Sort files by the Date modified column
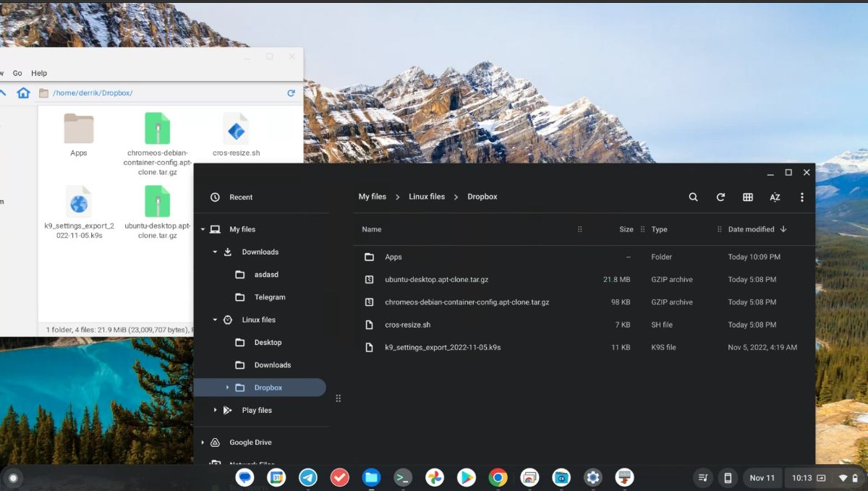Image resolution: width=868 pixels, height=491 pixels. pos(752,229)
